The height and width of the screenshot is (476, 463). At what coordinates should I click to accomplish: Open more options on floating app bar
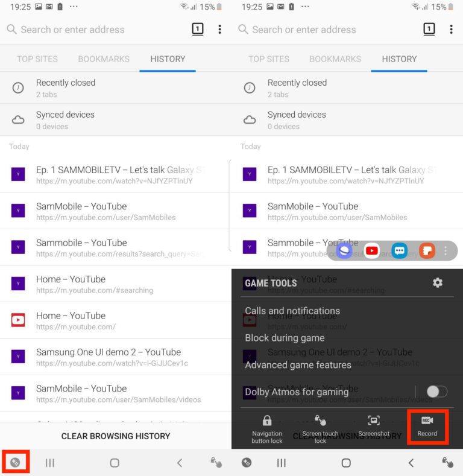(446, 250)
